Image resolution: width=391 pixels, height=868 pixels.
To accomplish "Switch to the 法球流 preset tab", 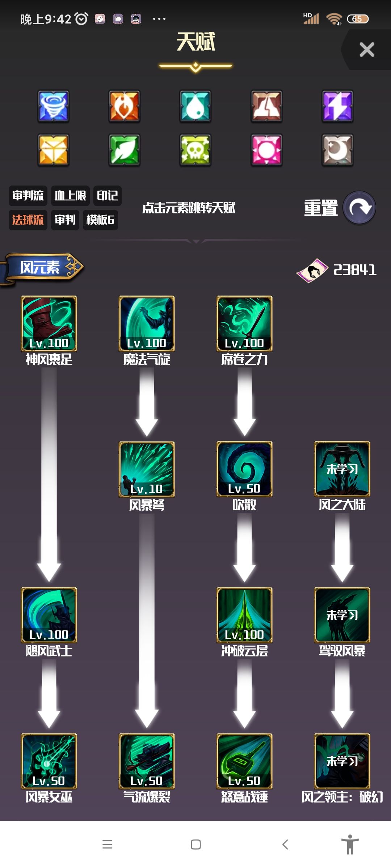I will 28,220.
